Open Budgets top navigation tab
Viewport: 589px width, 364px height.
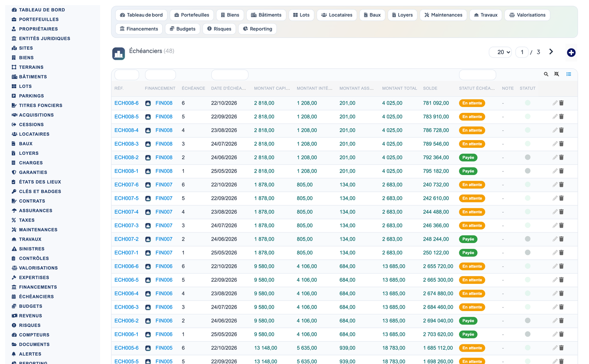[x=182, y=29]
